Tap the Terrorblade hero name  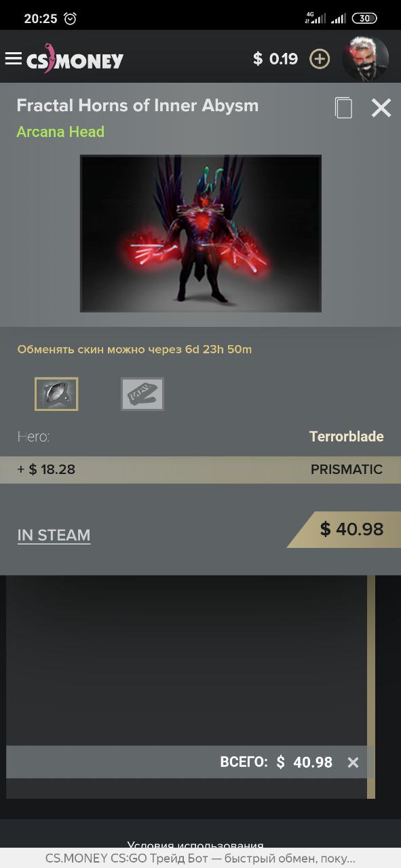(347, 437)
